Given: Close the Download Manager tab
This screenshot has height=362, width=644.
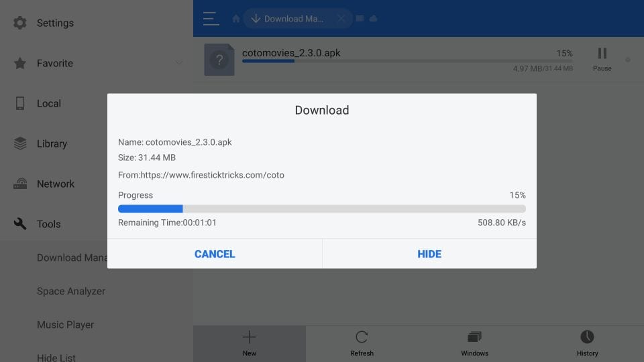Looking at the screenshot, I should point(341,19).
